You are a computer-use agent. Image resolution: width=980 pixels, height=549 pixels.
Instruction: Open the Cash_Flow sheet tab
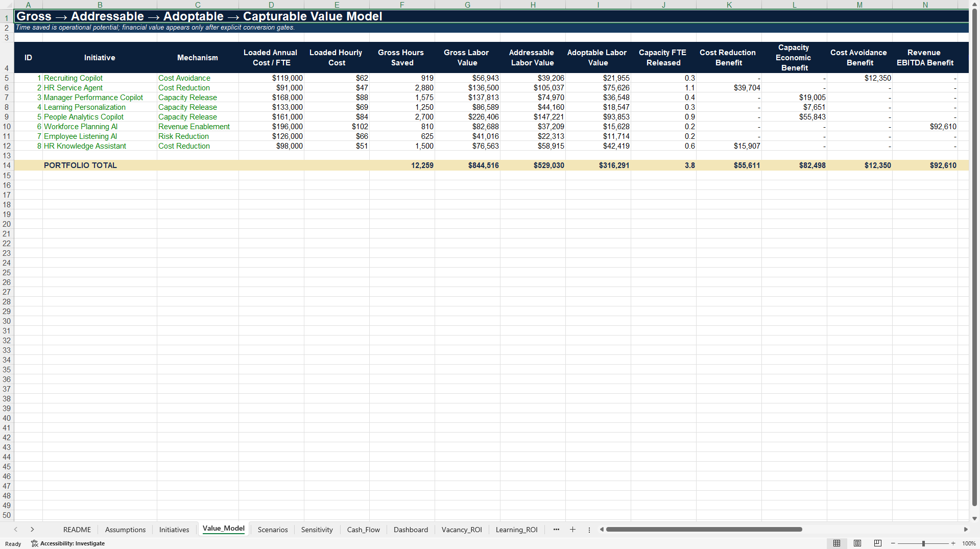pyautogui.click(x=364, y=530)
